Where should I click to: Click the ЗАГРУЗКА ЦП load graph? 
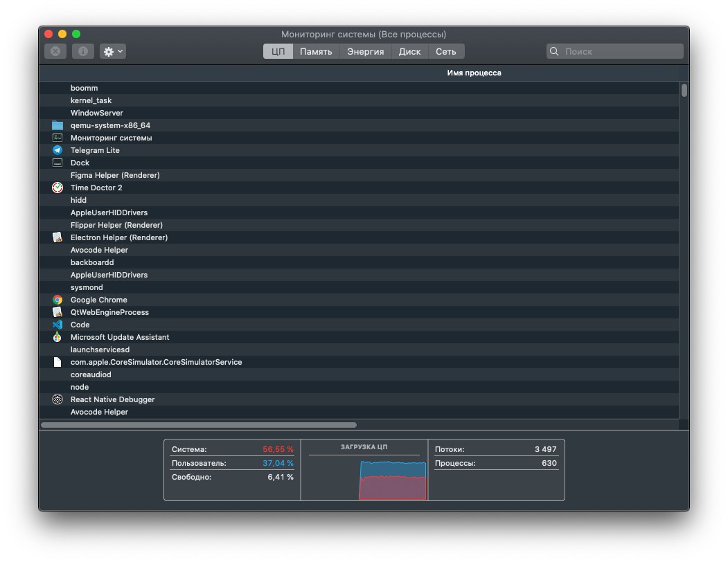pyautogui.click(x=393, y=480)
